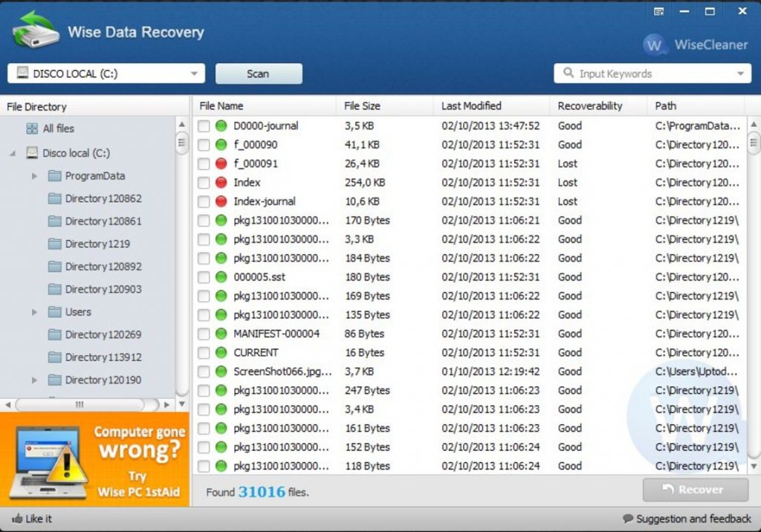Screen dimensions: 761x532
Task: Click the red status dot for f_000091
Action: [221, 163]
